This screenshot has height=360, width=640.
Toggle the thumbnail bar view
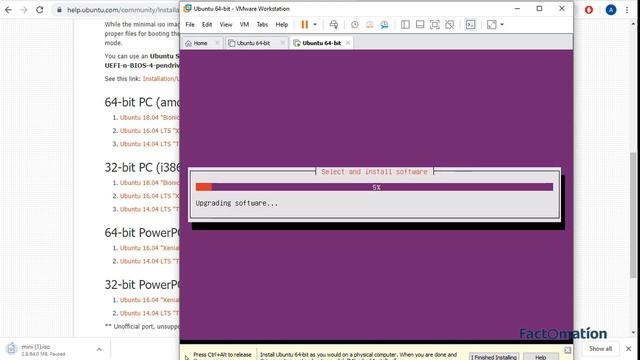point(420,24)
